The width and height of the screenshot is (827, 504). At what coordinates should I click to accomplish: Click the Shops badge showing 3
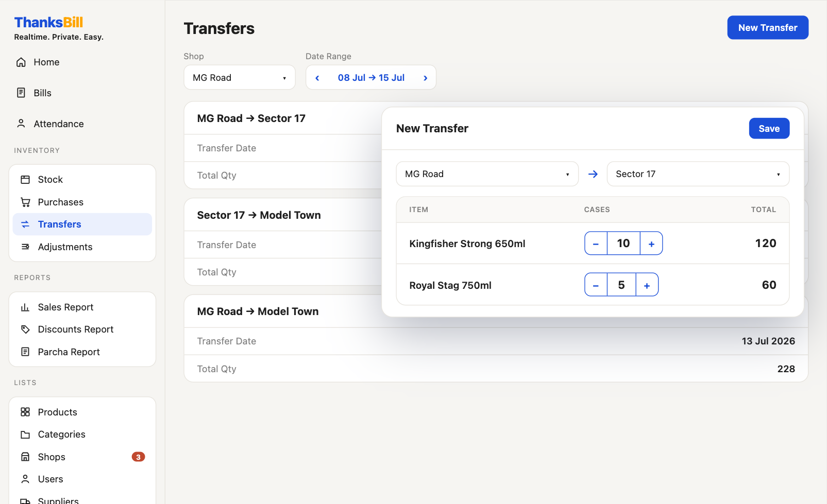pyautogui.click(x=138, y=457)
